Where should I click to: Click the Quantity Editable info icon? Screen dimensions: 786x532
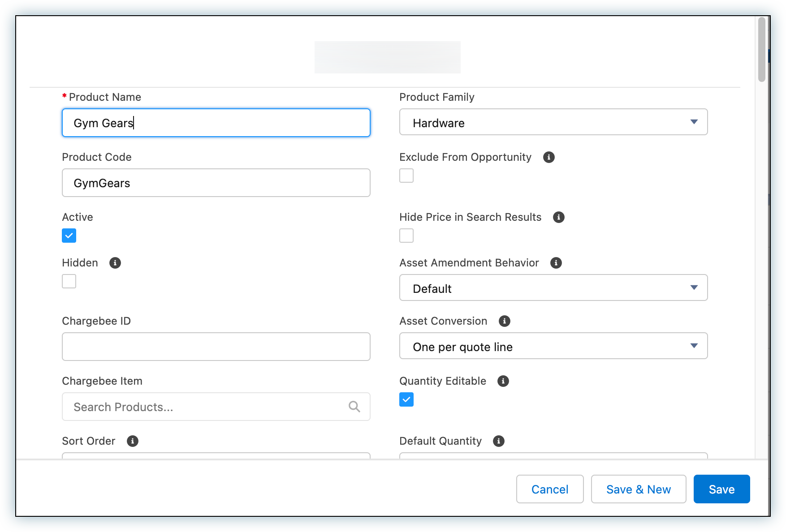[503, 381]
